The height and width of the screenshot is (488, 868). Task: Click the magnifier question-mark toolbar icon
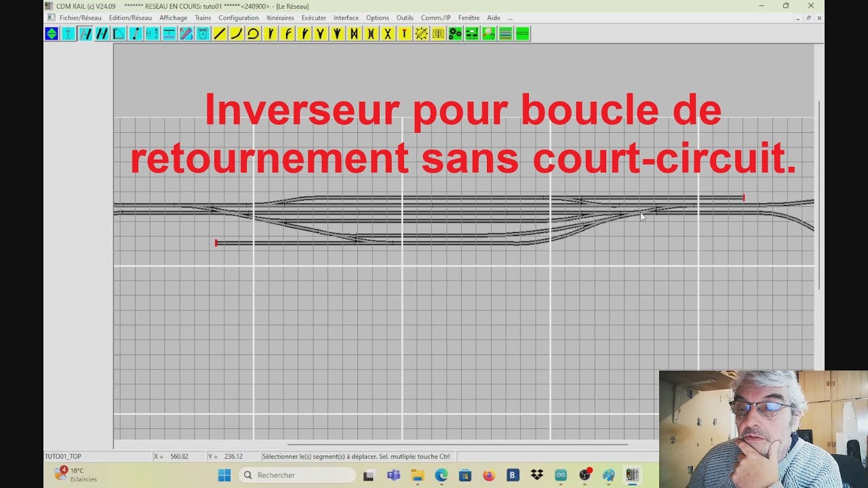tap(488, 34)
